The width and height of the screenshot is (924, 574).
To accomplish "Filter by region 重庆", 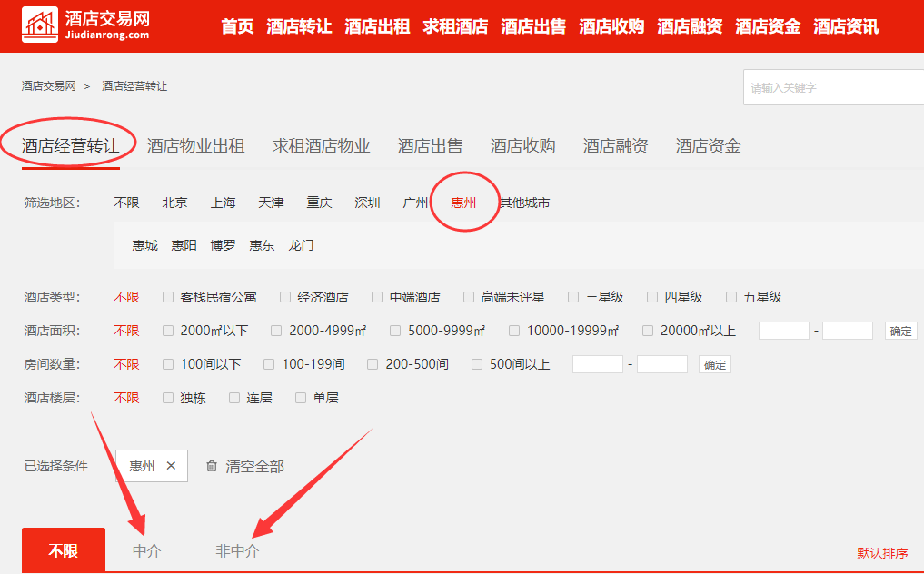I will 320,203.
